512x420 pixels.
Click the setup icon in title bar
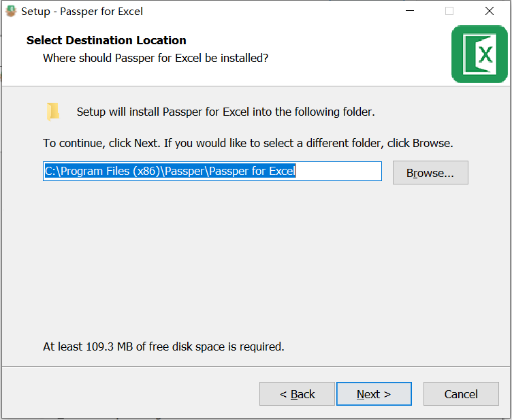[11, 11]
